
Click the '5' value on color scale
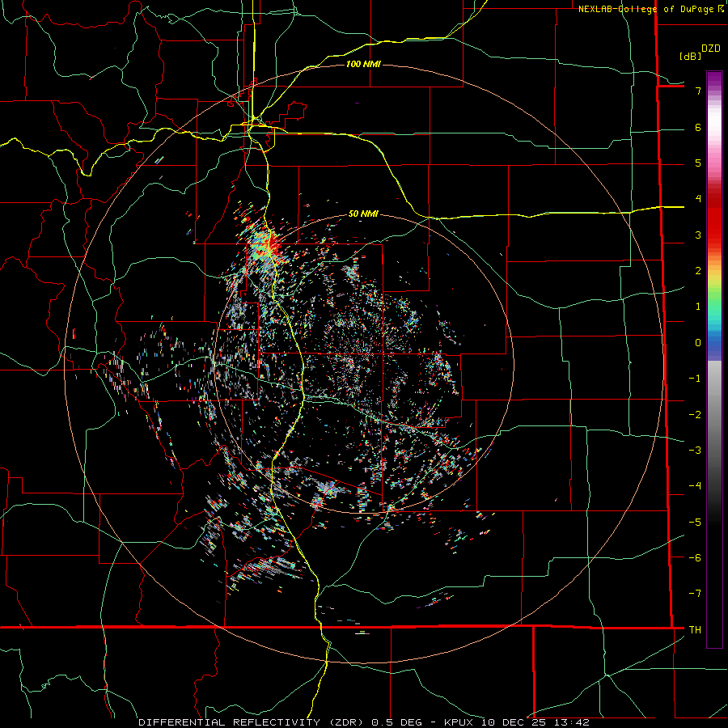click(x=698, y=163)
